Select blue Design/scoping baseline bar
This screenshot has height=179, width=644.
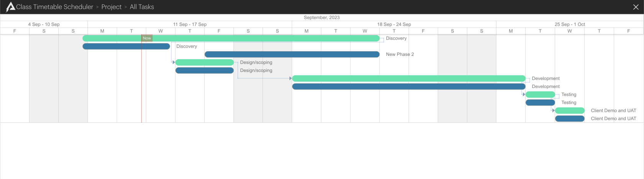(205, 70)
